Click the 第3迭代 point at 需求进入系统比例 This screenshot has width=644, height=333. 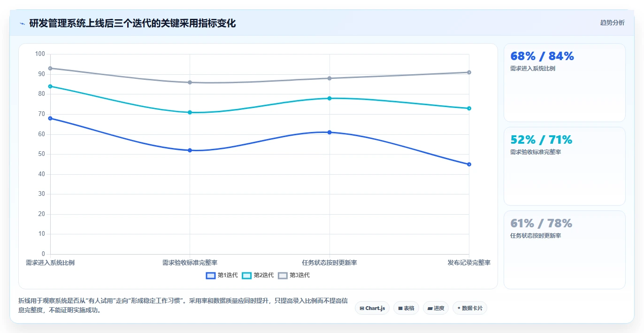[50, 68]
